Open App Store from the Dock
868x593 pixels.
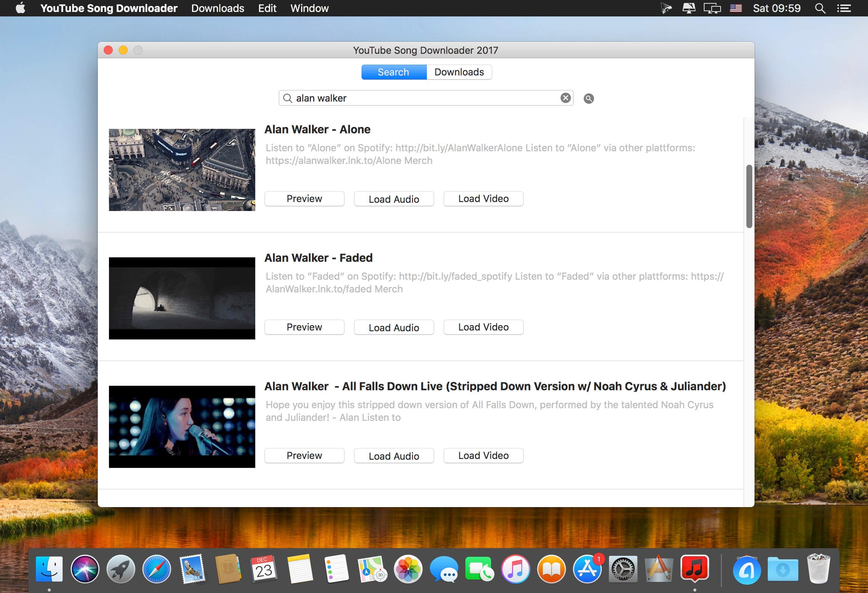587,569
